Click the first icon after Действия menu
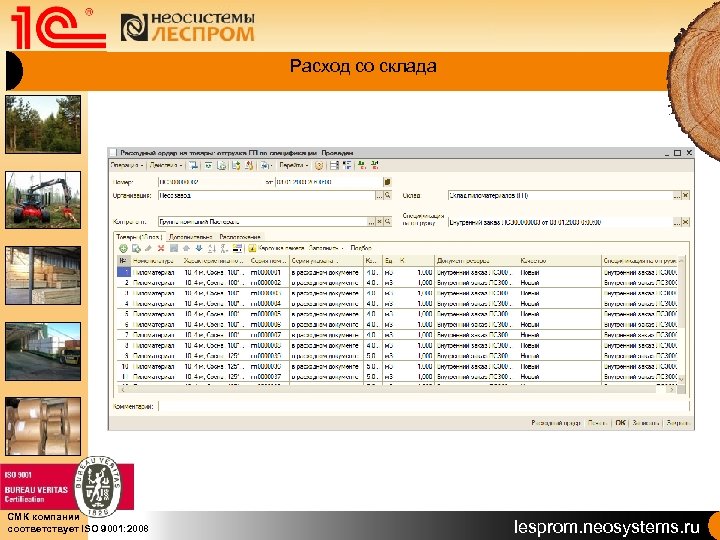This screenshot has height=540, width=720. pos(194,165)
